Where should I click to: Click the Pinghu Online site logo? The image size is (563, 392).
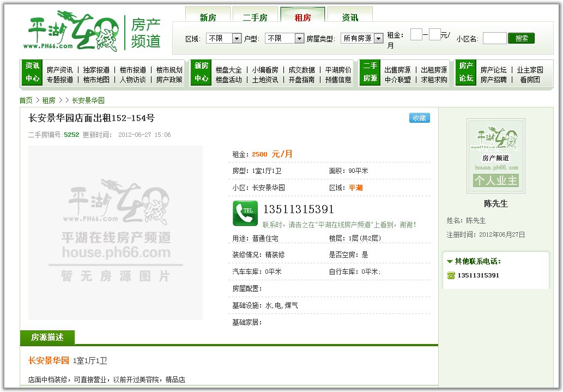coord(73,31)
